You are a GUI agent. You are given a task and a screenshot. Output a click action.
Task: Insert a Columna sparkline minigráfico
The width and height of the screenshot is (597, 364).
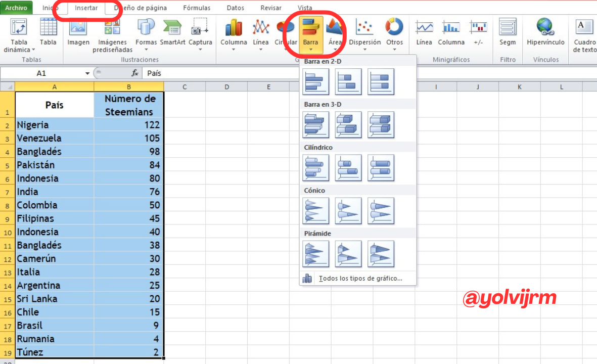pos(451,32)
